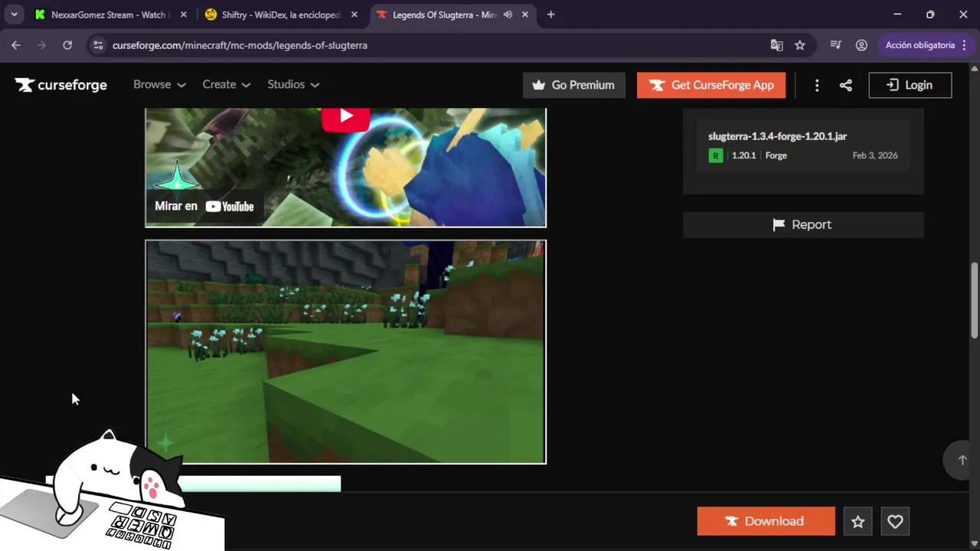The image size is (980, 551).
Task: Mute audio icon on Slugterra tab
Action: [508, 15]
